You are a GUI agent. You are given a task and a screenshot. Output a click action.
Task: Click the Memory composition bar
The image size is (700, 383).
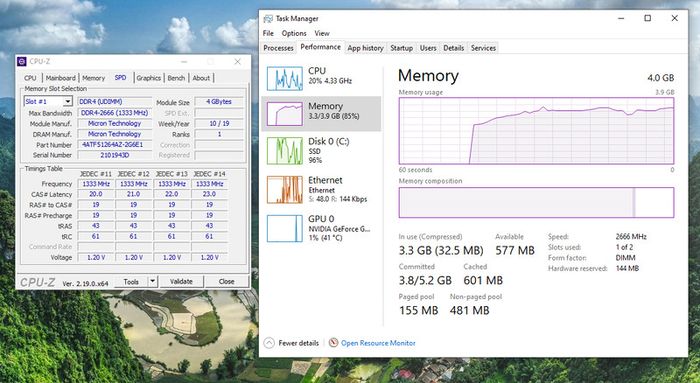(536, 202)
